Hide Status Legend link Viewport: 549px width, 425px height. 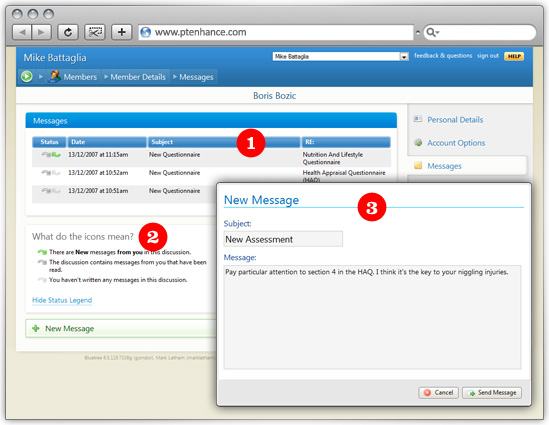(x=62, y=300)
